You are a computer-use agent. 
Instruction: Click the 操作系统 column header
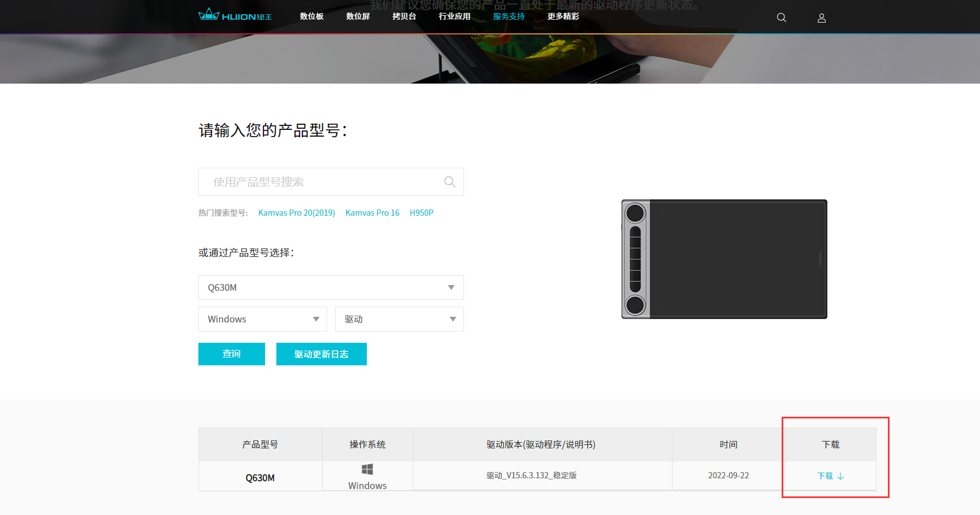point(367,444)
